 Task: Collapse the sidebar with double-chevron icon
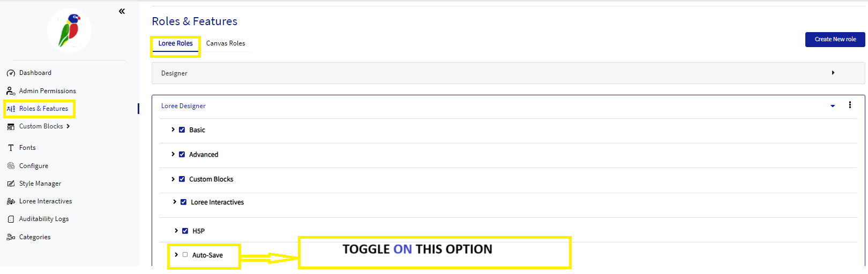pyautogui.click(x=122, y=11)
